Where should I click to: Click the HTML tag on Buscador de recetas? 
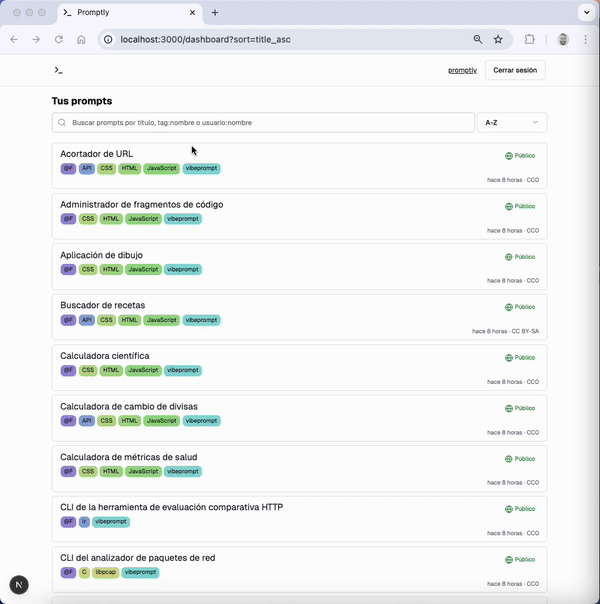129,320
